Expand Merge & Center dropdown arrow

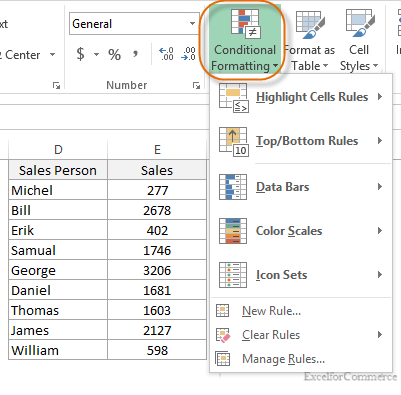coord(52,54)
